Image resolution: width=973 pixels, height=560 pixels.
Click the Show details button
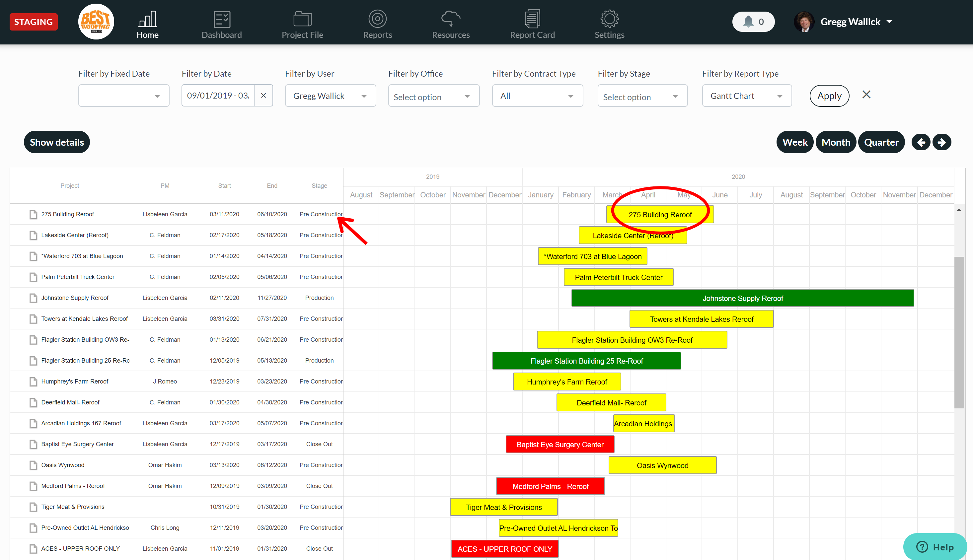[x=57, y=141]
